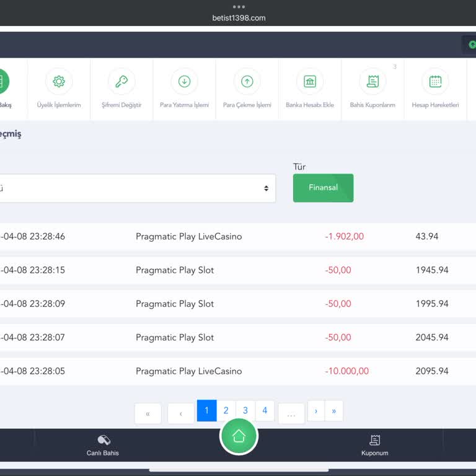The width and height of the screenshot is (476, 476).
Task: Go to previous page with ‹ button
Action: click(181, 413)
